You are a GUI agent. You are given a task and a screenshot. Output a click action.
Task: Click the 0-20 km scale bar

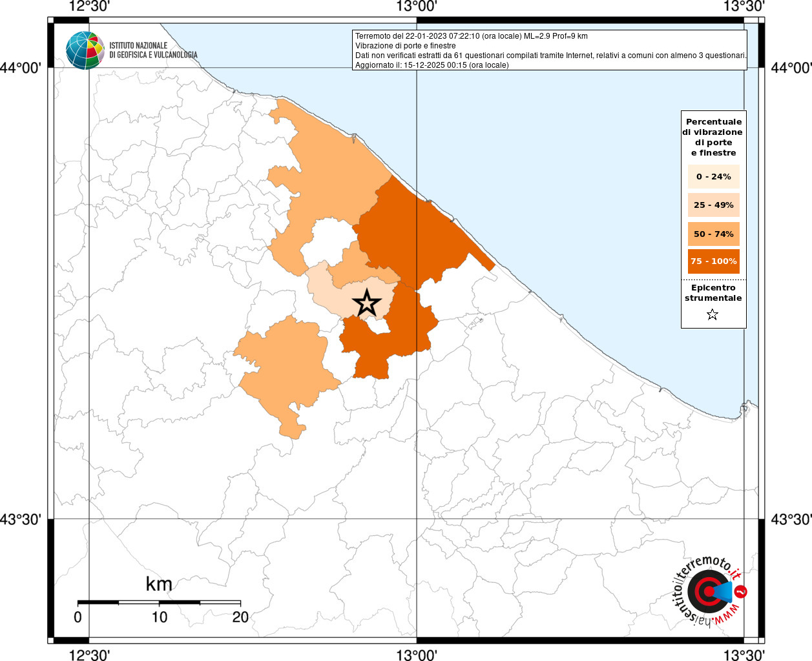(159, 602)
